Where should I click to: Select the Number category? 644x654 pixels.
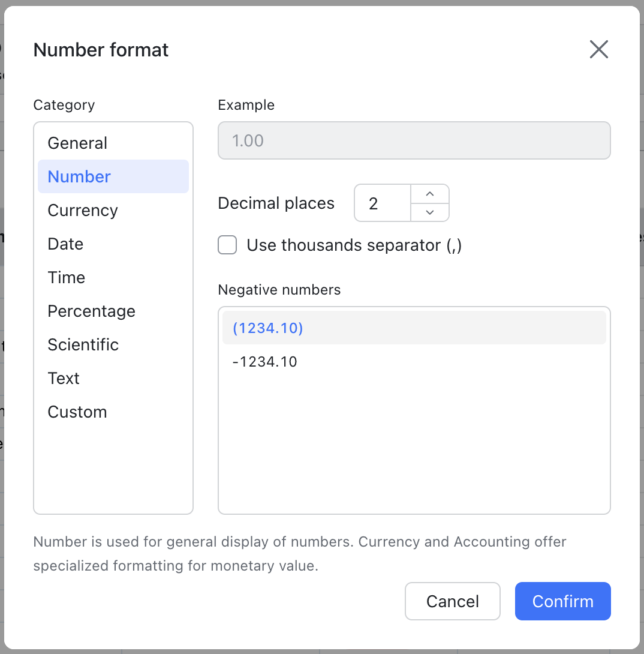tap(79, 176)
